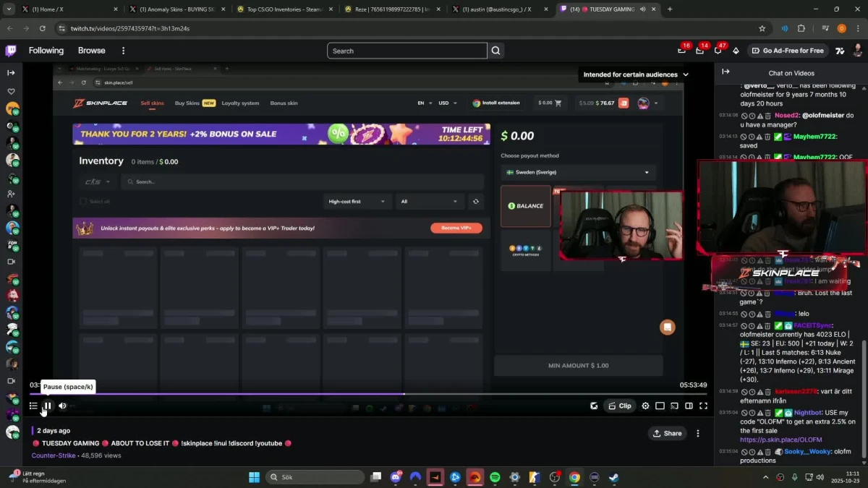Image resolution: width=868 pixels, height=488 pixels.
Task: Open Spotify from the taskbar
Action: pyautogui.click(x=495, y=477)
